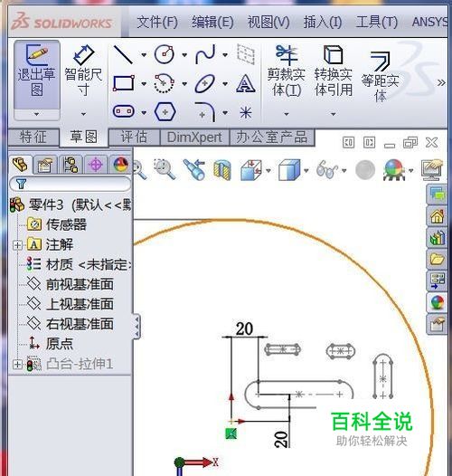Image resolution: width=452 pixels, height=476 pixels.
Task: Click the View Orientation cube icon
Action: click(251, 170)
